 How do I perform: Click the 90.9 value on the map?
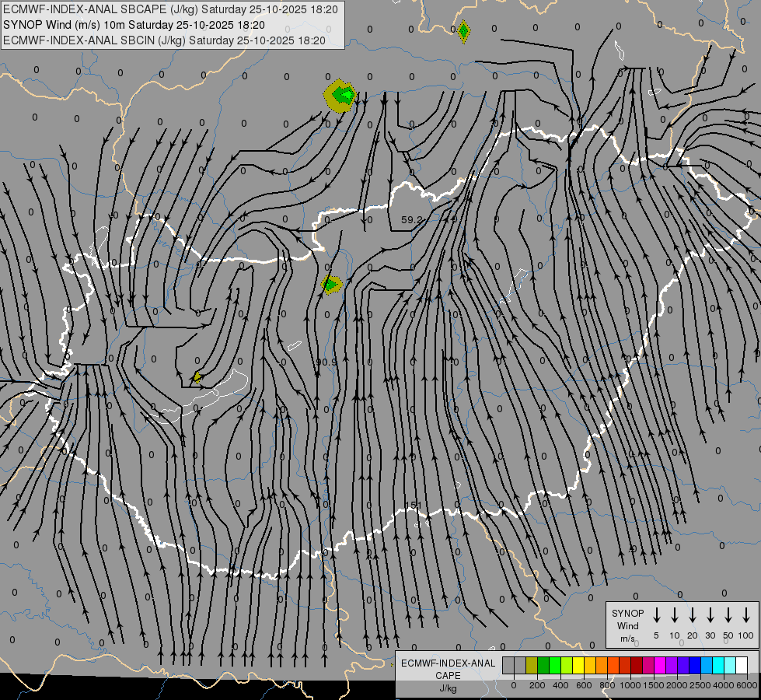pyautogui.click(x=326, y=362)
